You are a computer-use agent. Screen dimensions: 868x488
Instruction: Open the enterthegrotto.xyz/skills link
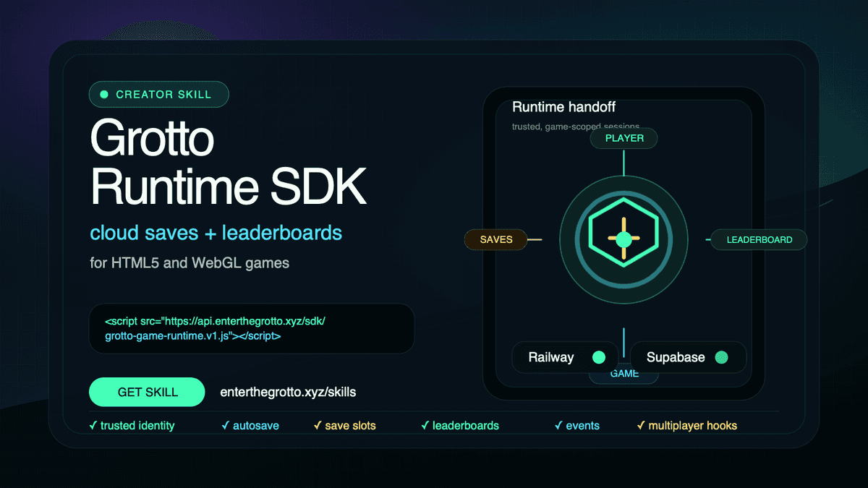(x=288, y=392)
